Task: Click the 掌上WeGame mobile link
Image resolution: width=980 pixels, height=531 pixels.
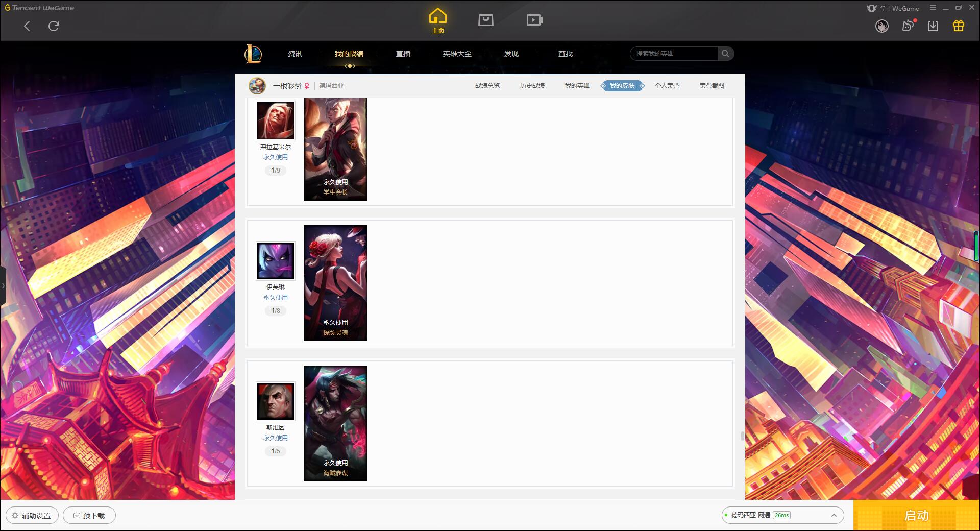Action: point(893,8)
